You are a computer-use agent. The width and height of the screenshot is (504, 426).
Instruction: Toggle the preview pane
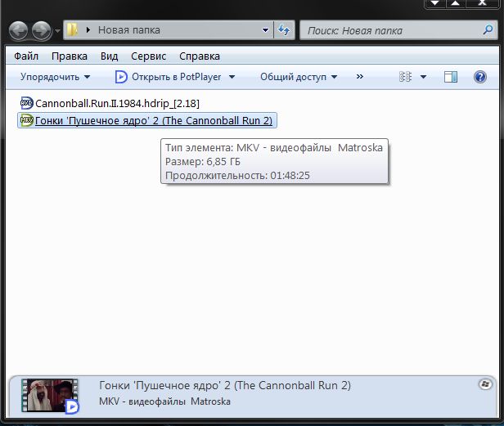[451, 77]
